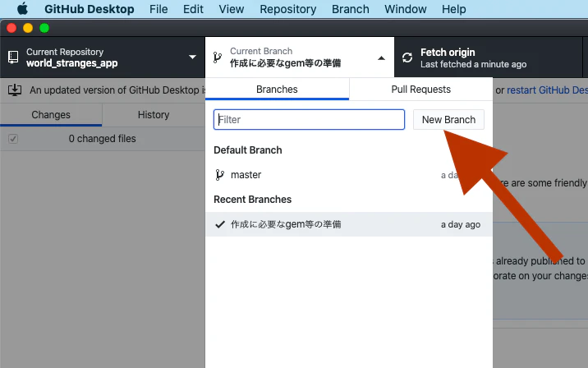588x368 pixels.
Task: Switch to the Pull Requests tab
Action: (420, 89)
